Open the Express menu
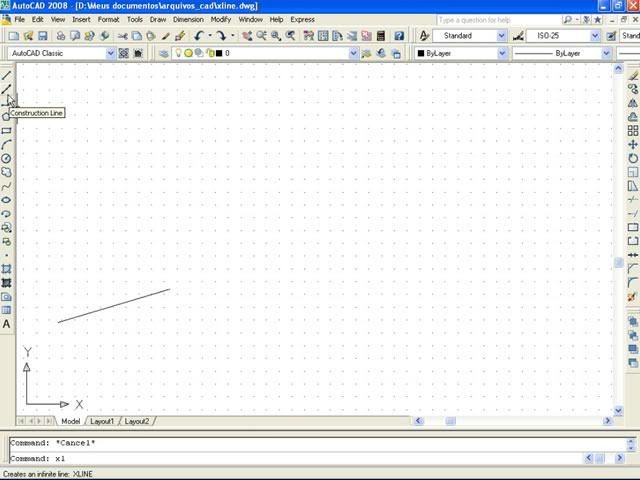This screenshot has height=480, width=640. pos(302,20)
